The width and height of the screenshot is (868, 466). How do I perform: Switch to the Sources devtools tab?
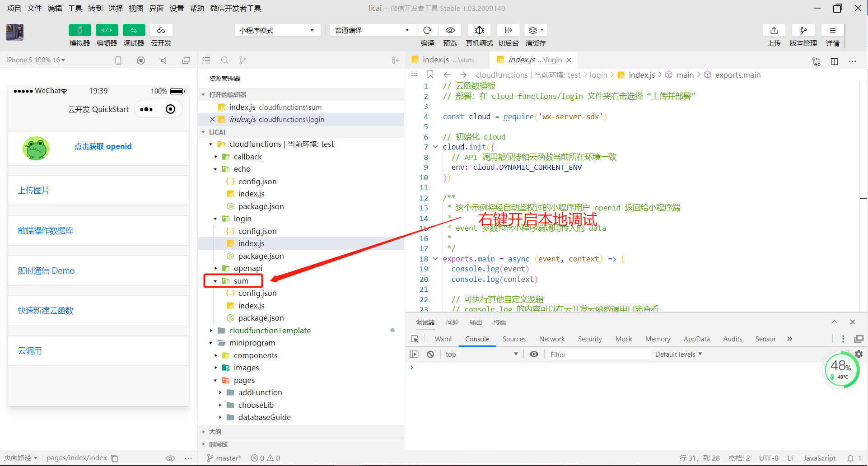click(x=514, y=339)
